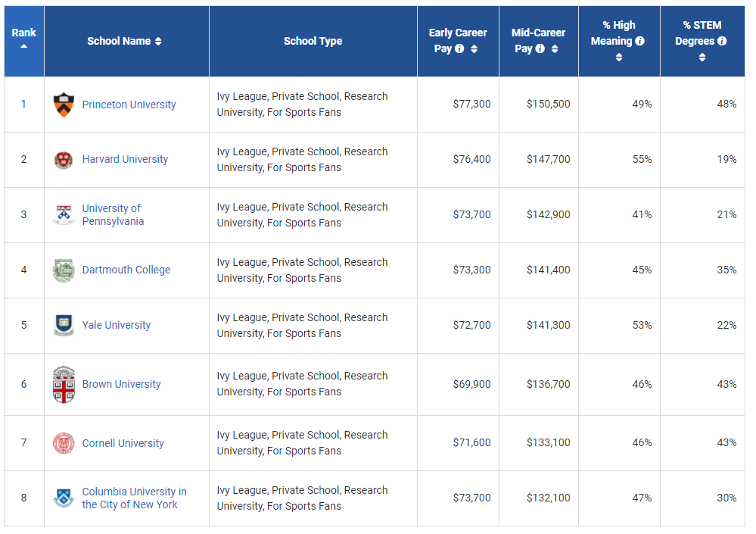Show info tooltip for Early Career Pay
756x534 pixels.
pos(459,49)
